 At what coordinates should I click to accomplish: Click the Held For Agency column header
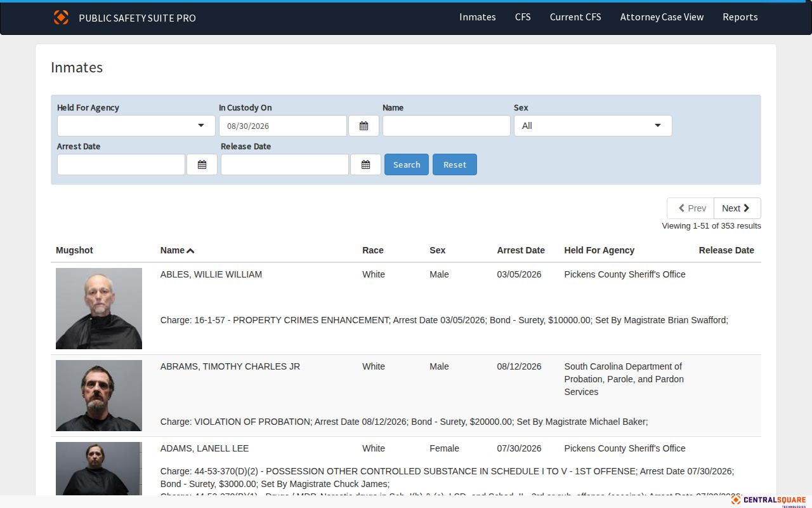coord(599,250)
